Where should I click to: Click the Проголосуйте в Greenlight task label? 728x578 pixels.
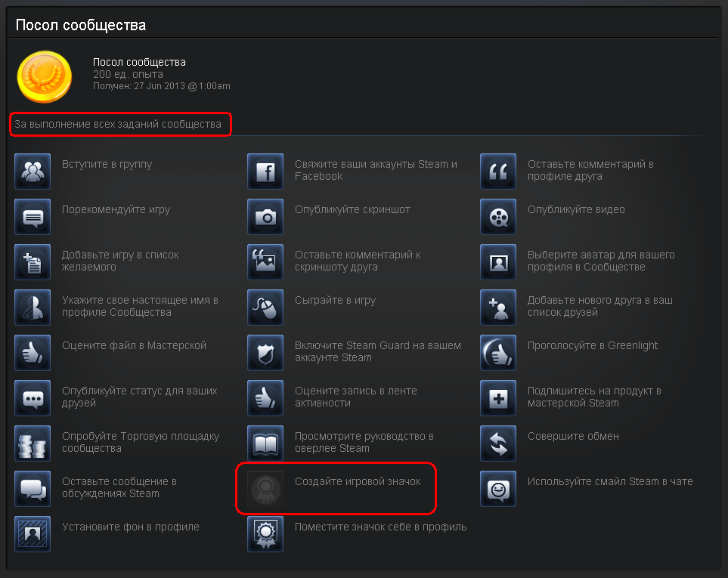593,345
